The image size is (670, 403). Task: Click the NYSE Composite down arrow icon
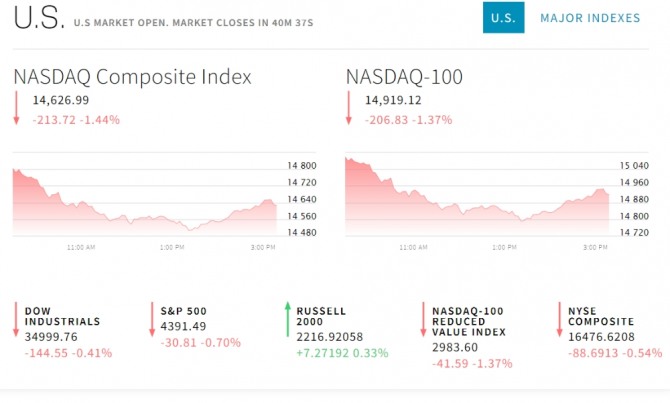[559, 320]
